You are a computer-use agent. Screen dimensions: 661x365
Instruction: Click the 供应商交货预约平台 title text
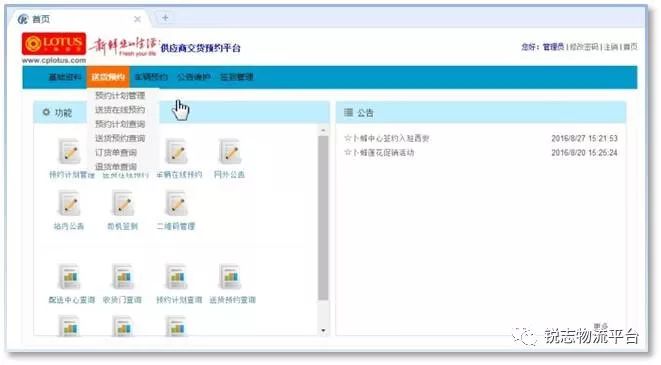pyautogui.click(x=200, y=48)
